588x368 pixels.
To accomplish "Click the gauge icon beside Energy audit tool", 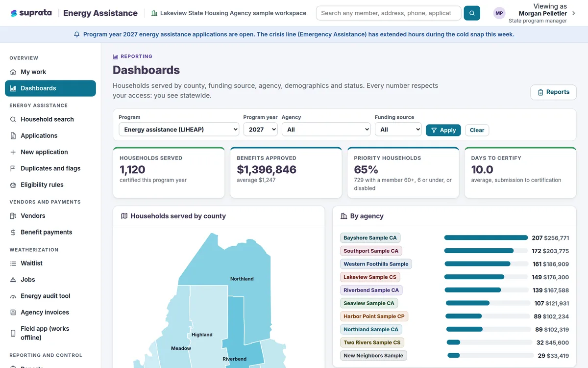I will [13, 296].
